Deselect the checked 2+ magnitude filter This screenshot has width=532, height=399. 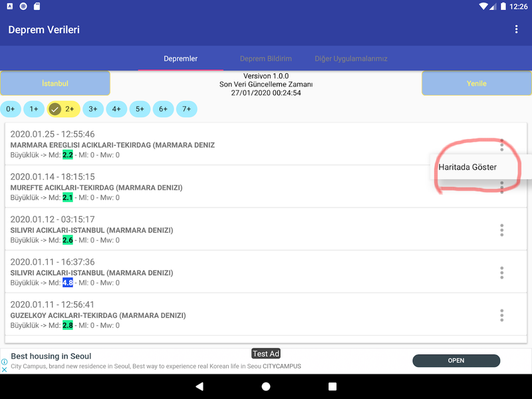click(63, 108)
